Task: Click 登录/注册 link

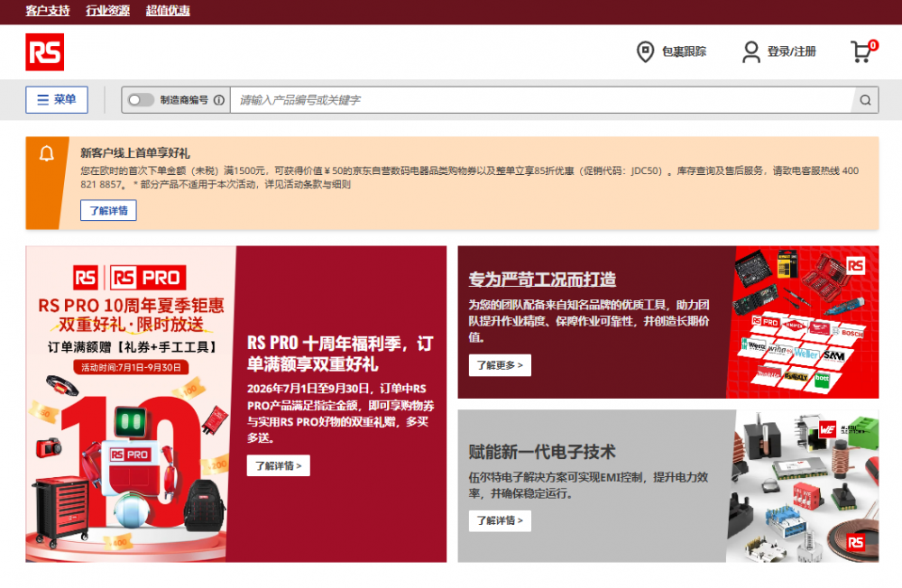Action: (792, 51)
